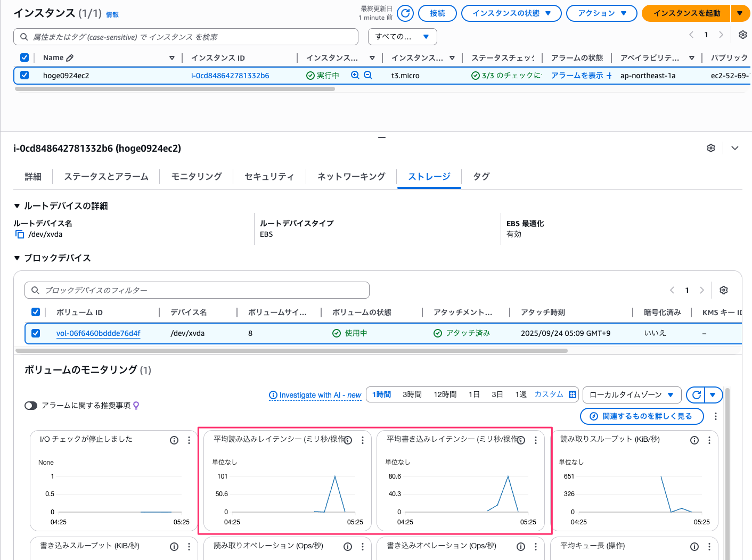Show info for 読み取りスループット chart
The image size is (752, 560).
click(x=694, y=440)
